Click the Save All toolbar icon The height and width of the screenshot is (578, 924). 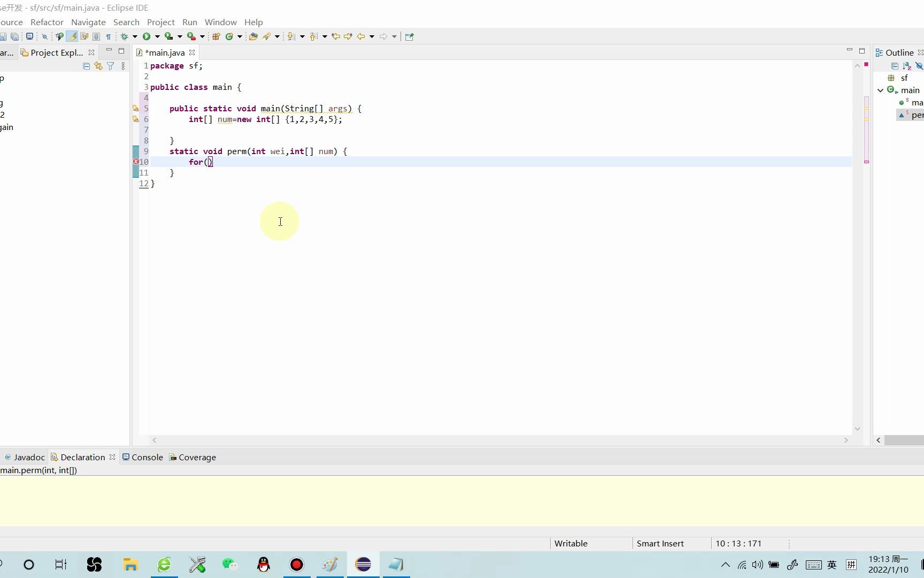coord(15,36)
